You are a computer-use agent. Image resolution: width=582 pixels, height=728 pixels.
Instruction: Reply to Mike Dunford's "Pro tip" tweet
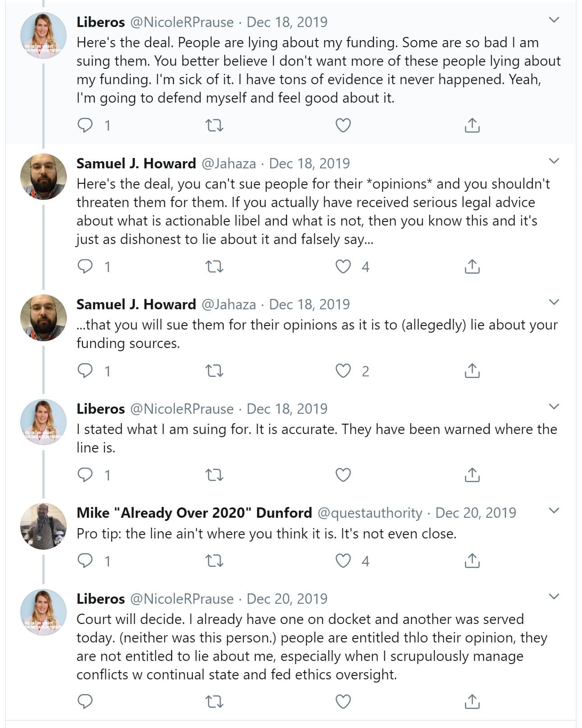tap(85, 561)
